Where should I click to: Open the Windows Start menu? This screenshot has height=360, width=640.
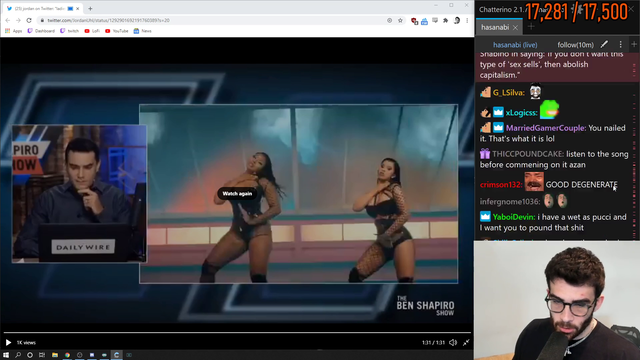(6, 355)
